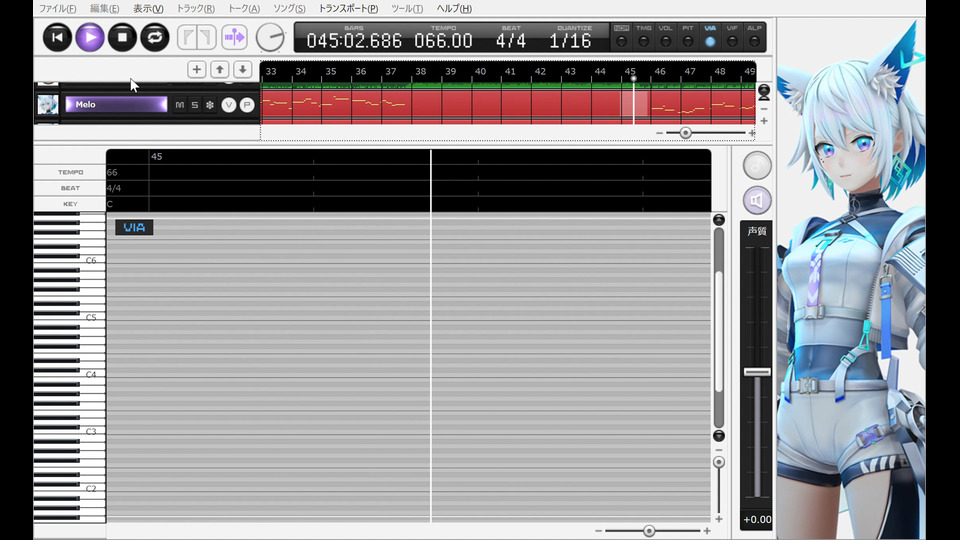Open the トーク(A) menu
The width and height of the screenshot is (960, 540).
click(244, 9)
